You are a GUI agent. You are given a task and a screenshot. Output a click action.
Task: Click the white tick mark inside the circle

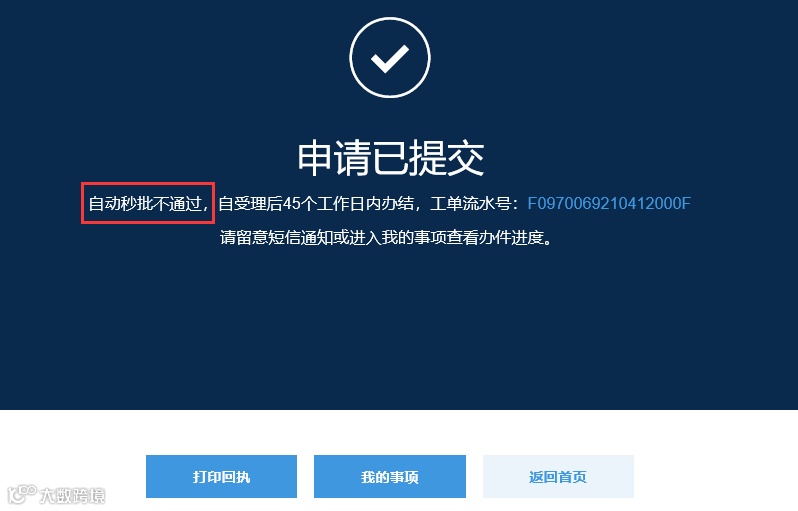point(390,59)
